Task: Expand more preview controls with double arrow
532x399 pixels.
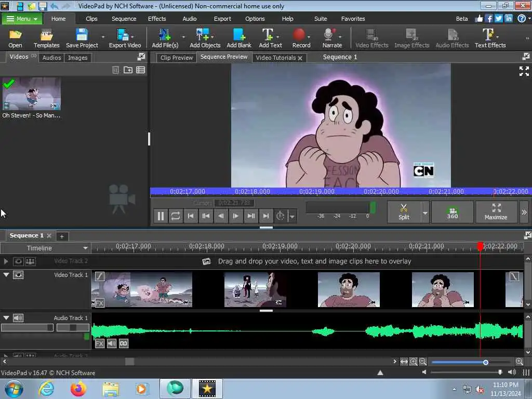Action: [x=524, y=212]
